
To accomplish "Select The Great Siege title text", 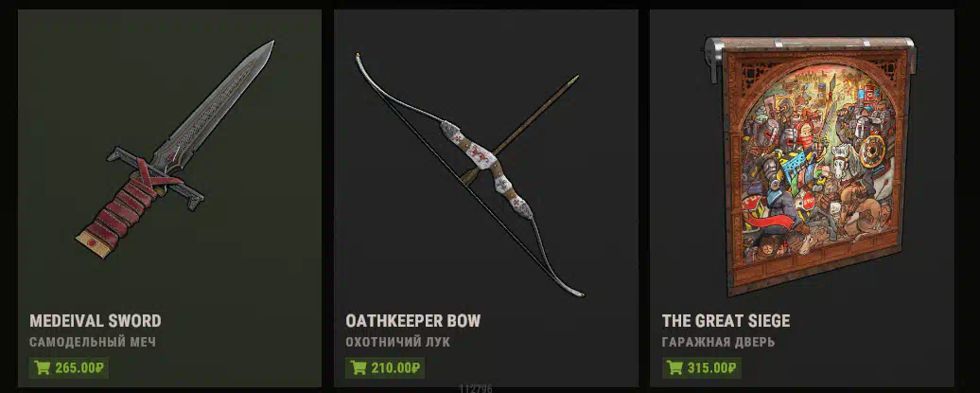I will tap(726, 321).
